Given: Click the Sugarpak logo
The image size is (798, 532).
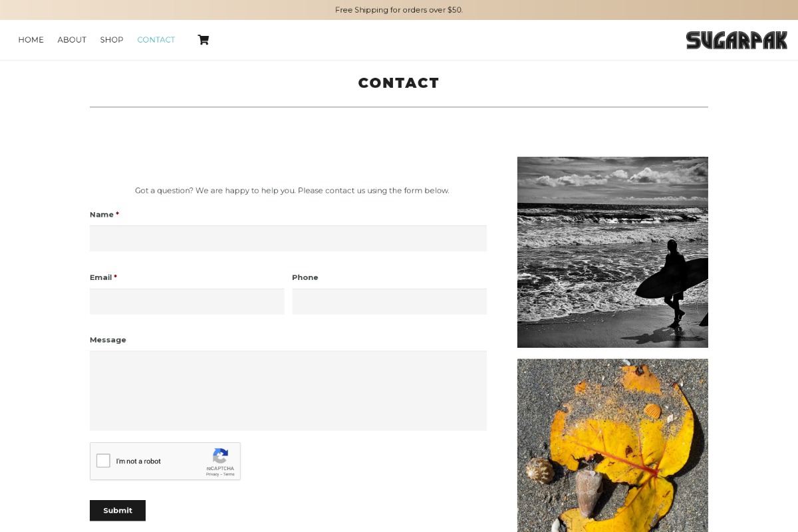Looking at the screenshot, I should [x=737, y=40].
